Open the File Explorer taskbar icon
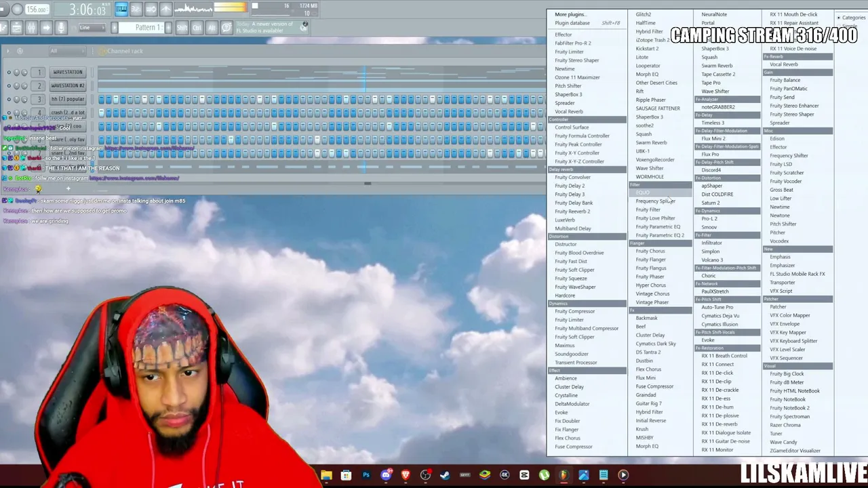The image size is (868, 488). click(326, 475)
